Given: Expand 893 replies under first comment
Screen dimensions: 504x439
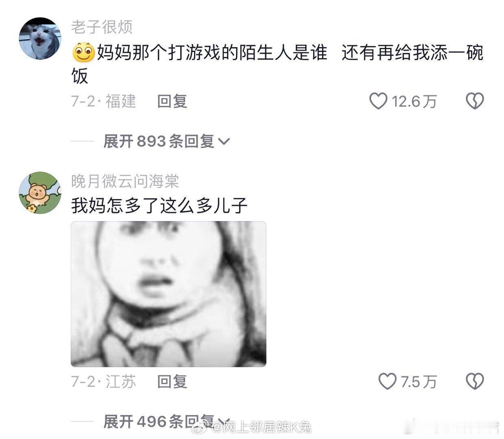Looking at the screenshot, I should (x=167, y=141).
